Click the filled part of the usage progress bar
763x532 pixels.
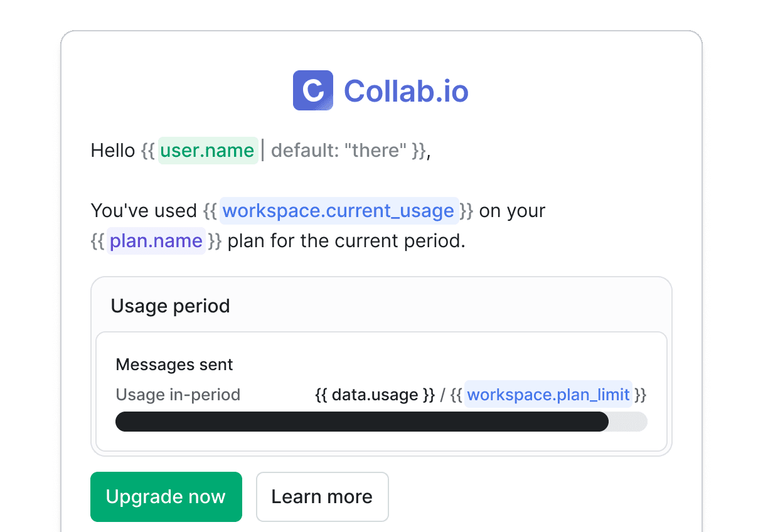361,422
